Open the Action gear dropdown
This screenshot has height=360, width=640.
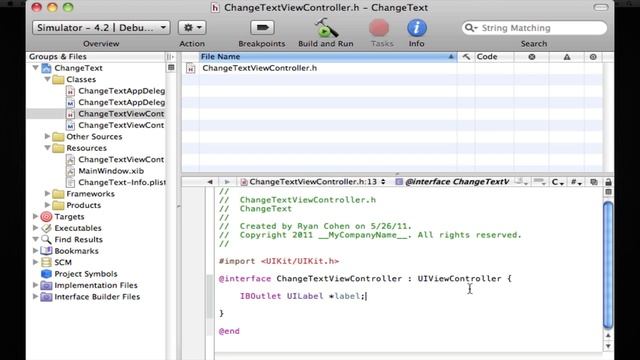pyautogui.click(x=192, y=28)
